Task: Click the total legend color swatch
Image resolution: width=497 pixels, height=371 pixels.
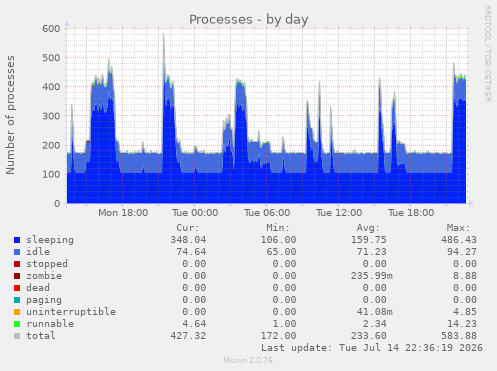Action: 17,336
